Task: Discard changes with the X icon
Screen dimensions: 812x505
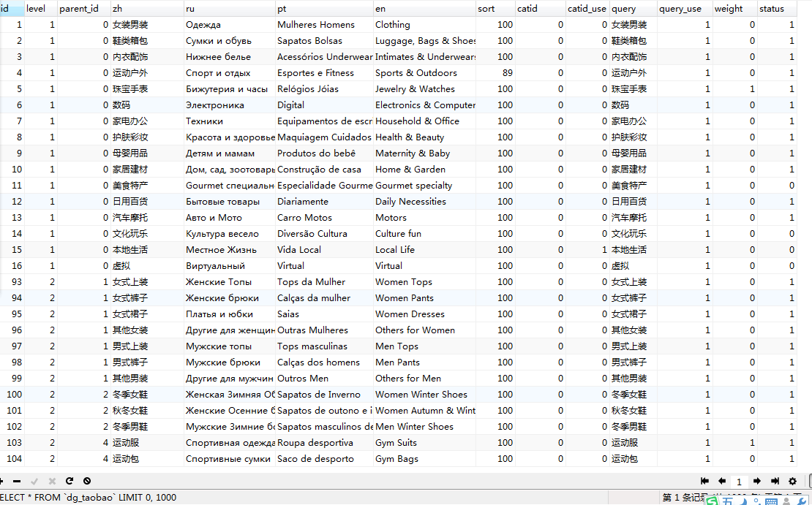Action: (x=52, y=481)
